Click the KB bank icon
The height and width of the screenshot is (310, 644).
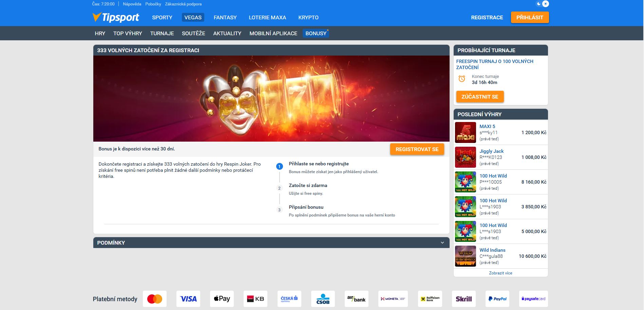pos(255,299)
